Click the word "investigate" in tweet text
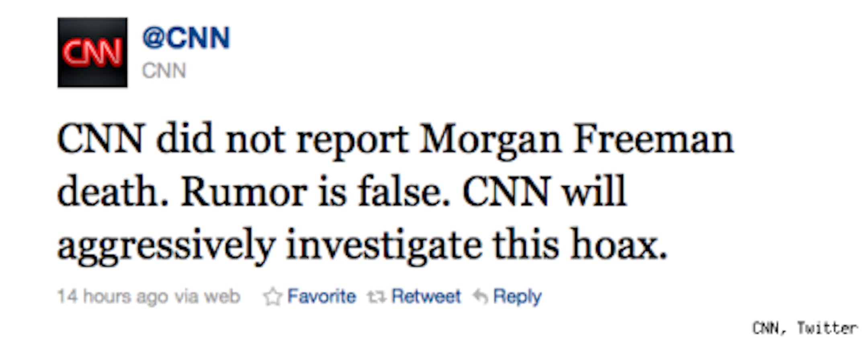Viewport: 868px width, 338px height. click(384, 244)
